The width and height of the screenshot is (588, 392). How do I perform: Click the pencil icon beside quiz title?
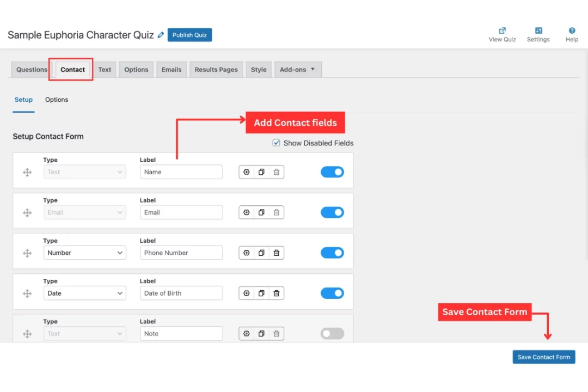[161, 35]
